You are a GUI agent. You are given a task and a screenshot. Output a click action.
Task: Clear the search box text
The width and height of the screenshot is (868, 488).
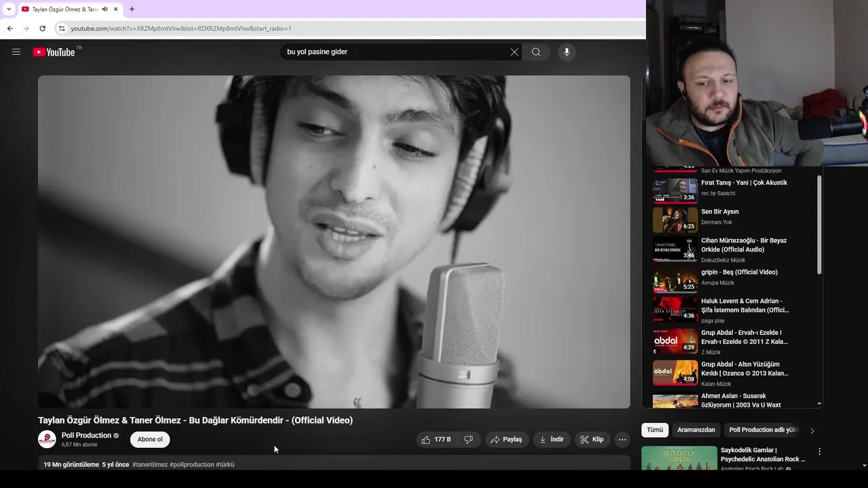tap(514, 52)
